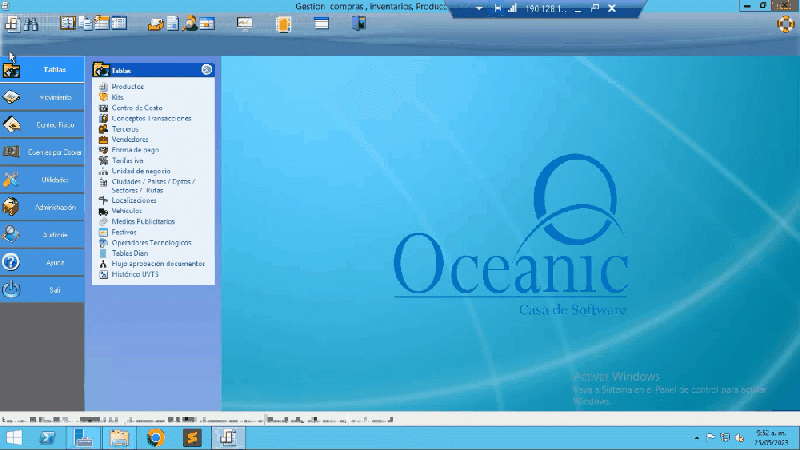Collapse the Tablas panel using round arrow

(206, 70)
